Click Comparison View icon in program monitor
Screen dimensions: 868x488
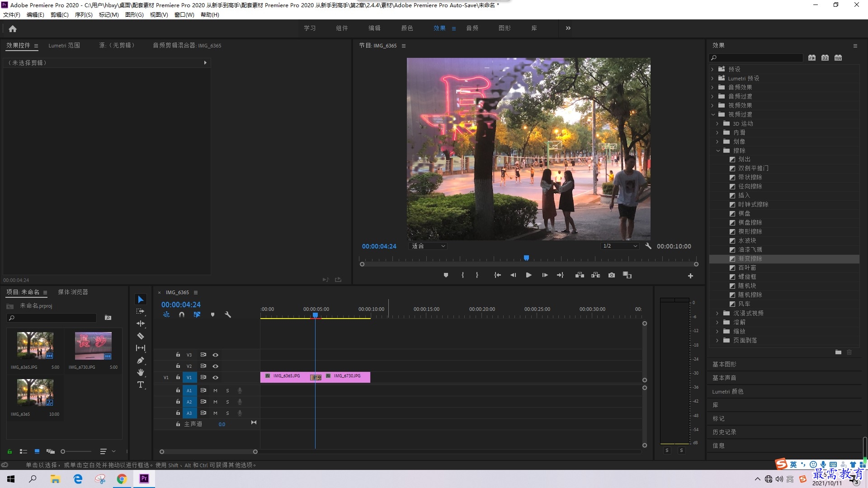tap(627, 275)
